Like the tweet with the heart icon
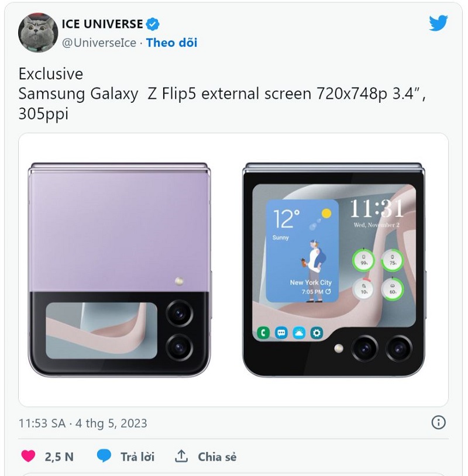468x476 pixels. 28,456
